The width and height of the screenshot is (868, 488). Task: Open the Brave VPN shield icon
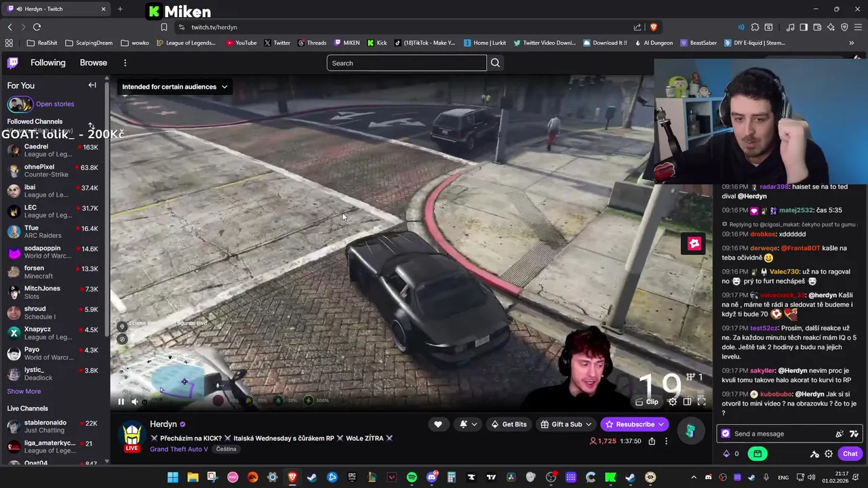pos(844,27)
